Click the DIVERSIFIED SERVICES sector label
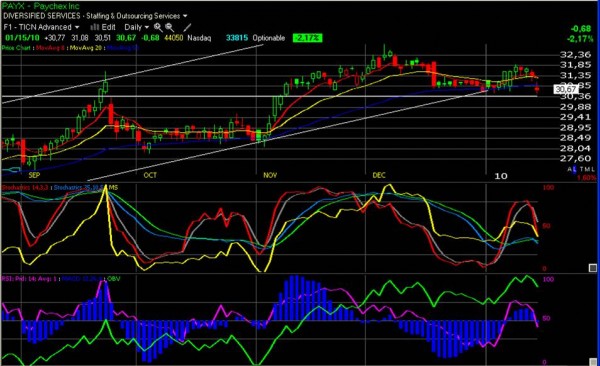Image resolution: width=600 pixels, height=366 pixels. 42,16
